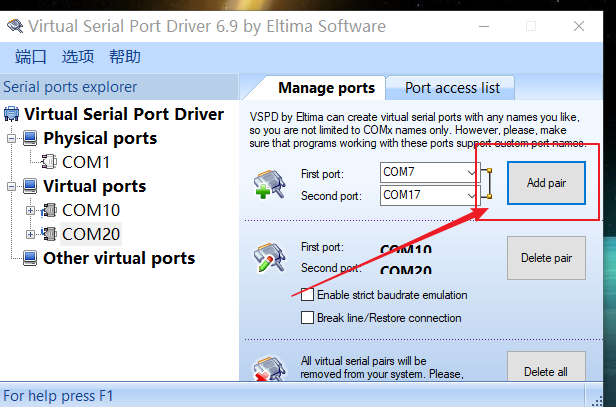Click the Serial ports explorer panel header
Screen dimensions: 616x407
coord(119,87)
